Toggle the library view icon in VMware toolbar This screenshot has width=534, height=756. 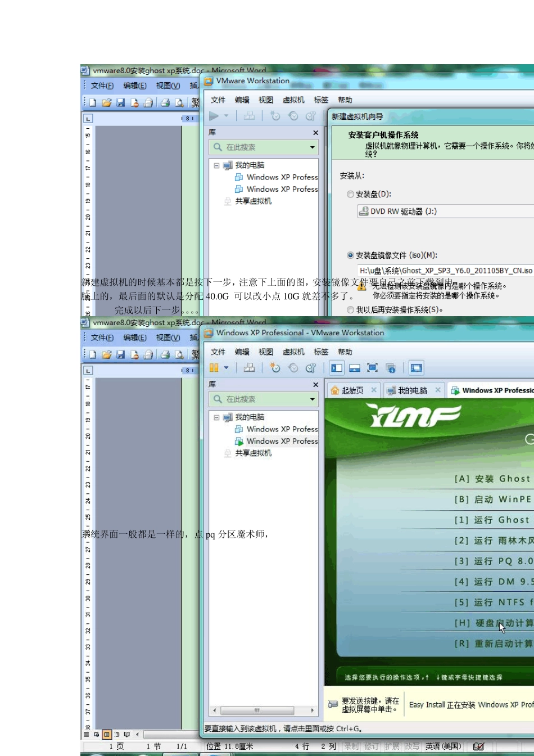coord(337,368)
